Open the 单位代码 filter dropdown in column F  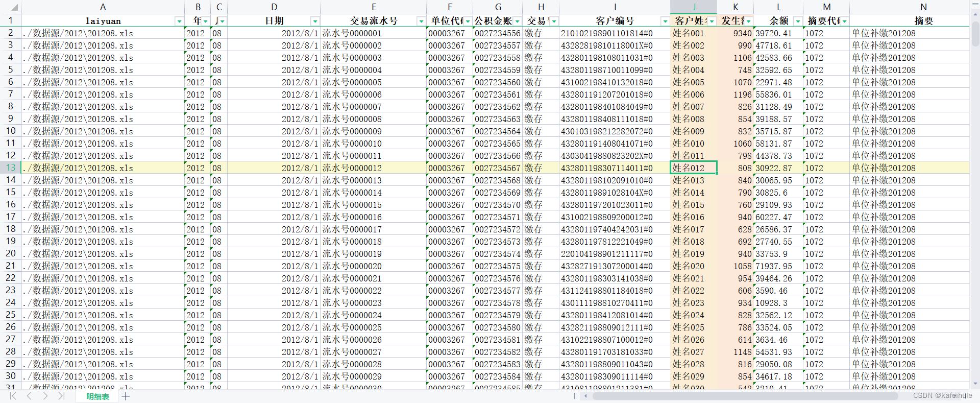coord(468,21)
